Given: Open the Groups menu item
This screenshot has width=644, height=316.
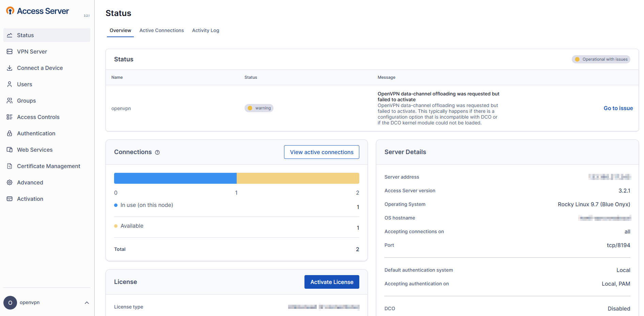Looking at the screenshot, I should [x=47, y=101].
